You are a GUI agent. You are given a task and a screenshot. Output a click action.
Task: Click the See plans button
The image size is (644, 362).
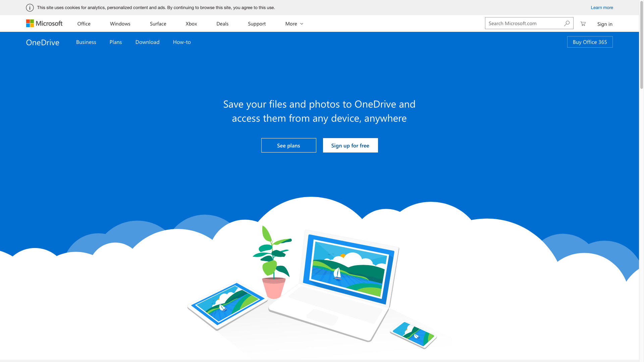click(x=288, y=145)
